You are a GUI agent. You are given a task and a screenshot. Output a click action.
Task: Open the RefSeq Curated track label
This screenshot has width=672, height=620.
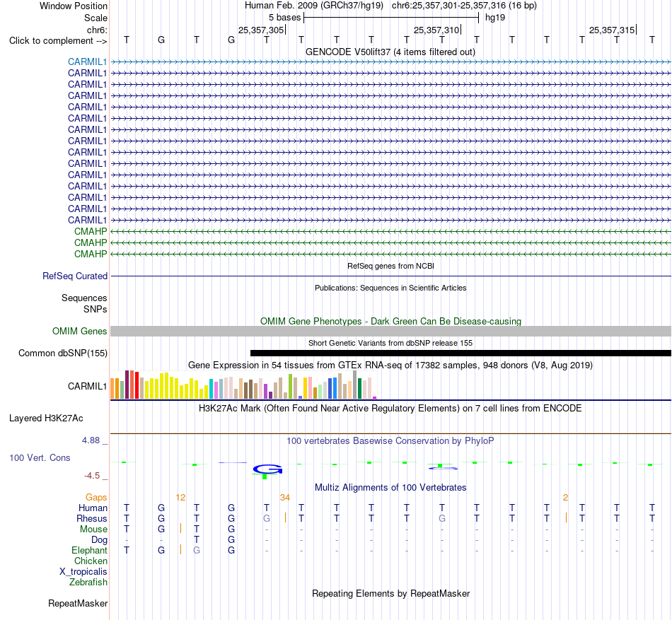[x=75, y=276]
